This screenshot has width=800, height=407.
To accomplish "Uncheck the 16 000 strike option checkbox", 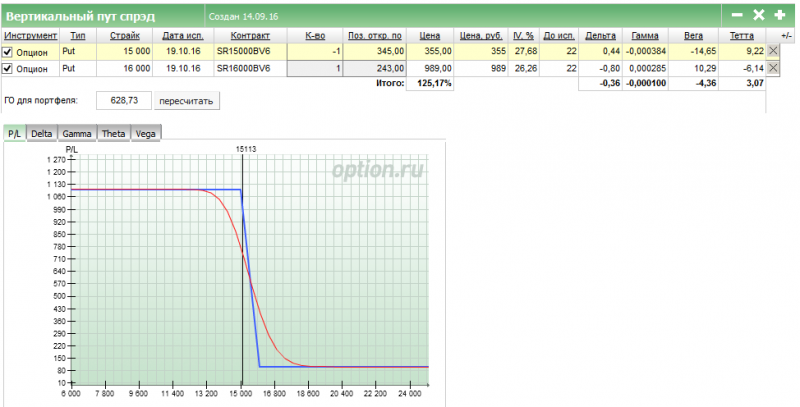I will [x=7, y=68].
